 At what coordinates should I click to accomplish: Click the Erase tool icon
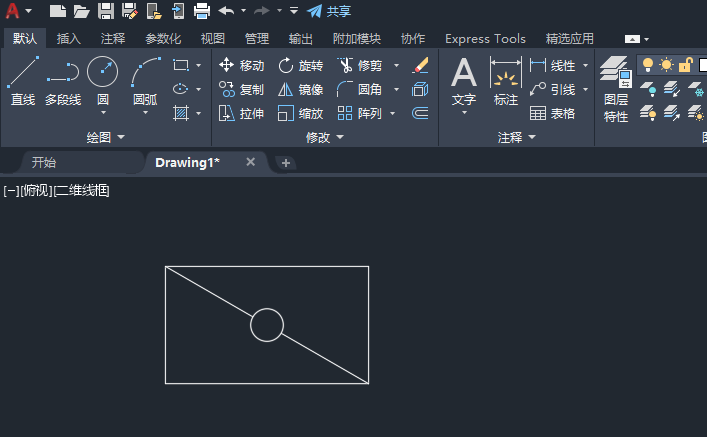pos(420,65)
